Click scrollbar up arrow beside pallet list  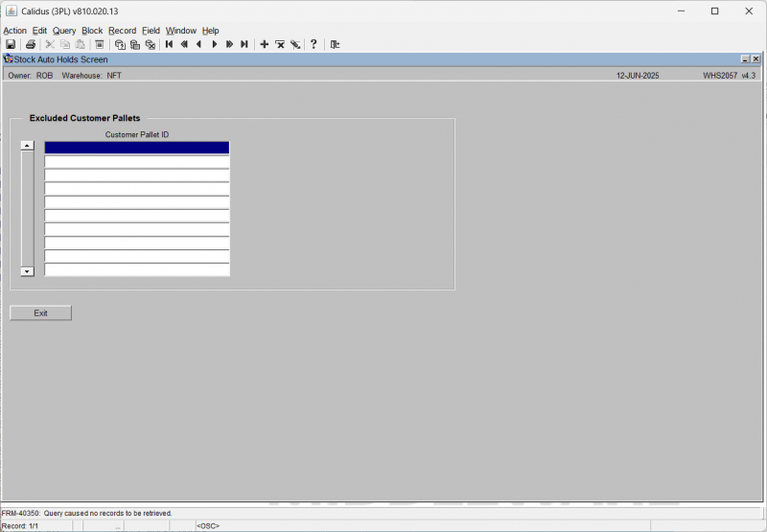click(x=28, y=146)
